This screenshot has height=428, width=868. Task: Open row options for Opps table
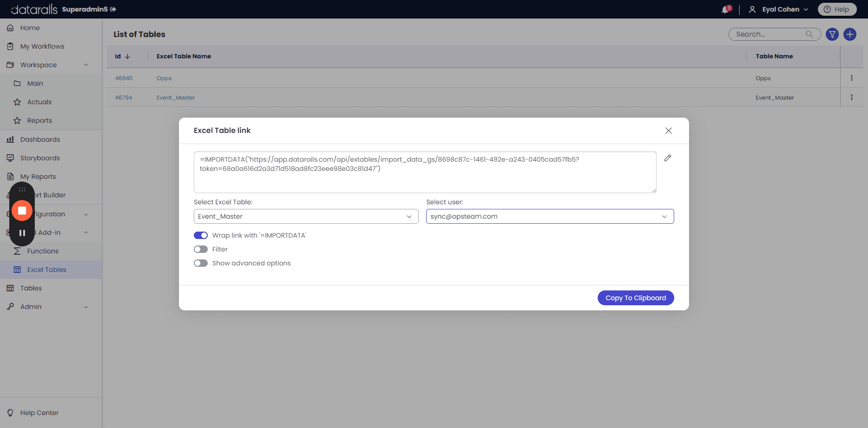[852, 78]
